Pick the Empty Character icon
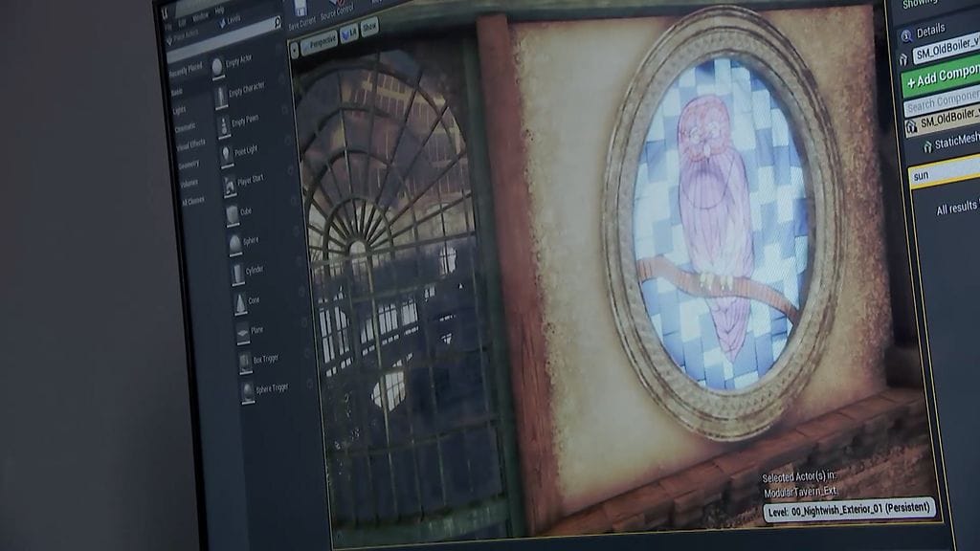This screenshot has width=980, height=551. pyautogui.click(x=221, y=96)
